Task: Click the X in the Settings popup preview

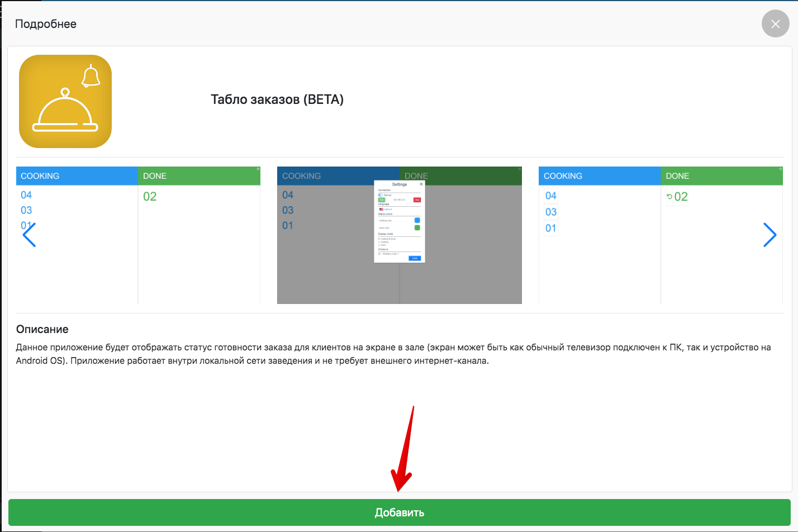Action: [421, 184]
